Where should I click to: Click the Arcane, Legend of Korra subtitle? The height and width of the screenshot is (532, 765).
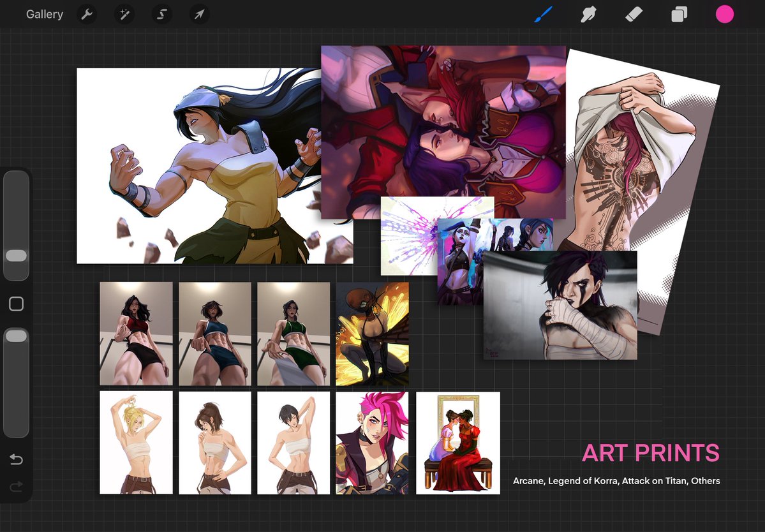coord(616,481)
